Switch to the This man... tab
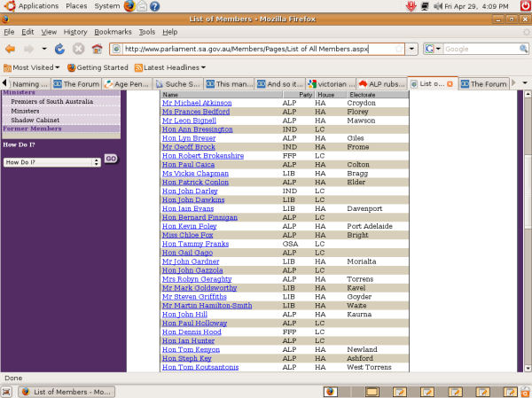This screenshot has height=398, width=532. (229, 84)
